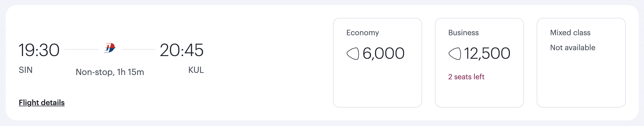
Task: Click the 6,000 Economy price
Action: click(383, 53)
